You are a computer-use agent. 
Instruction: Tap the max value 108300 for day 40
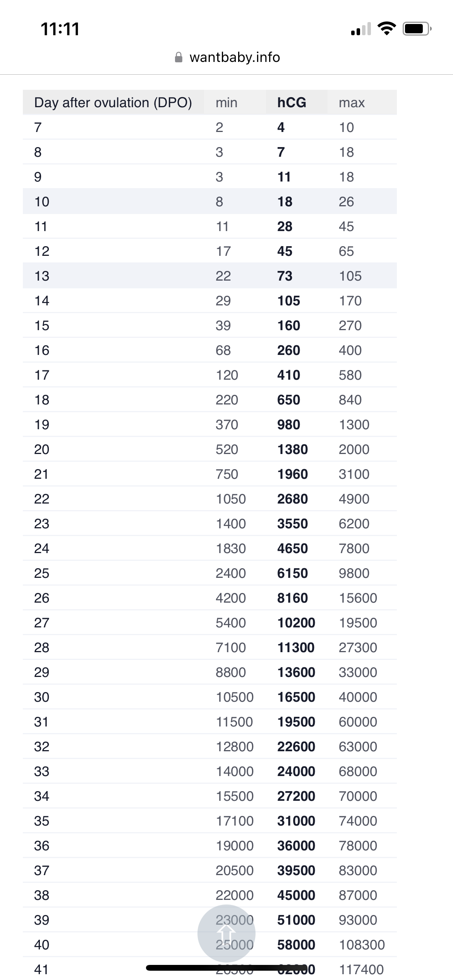click(362, 945)
